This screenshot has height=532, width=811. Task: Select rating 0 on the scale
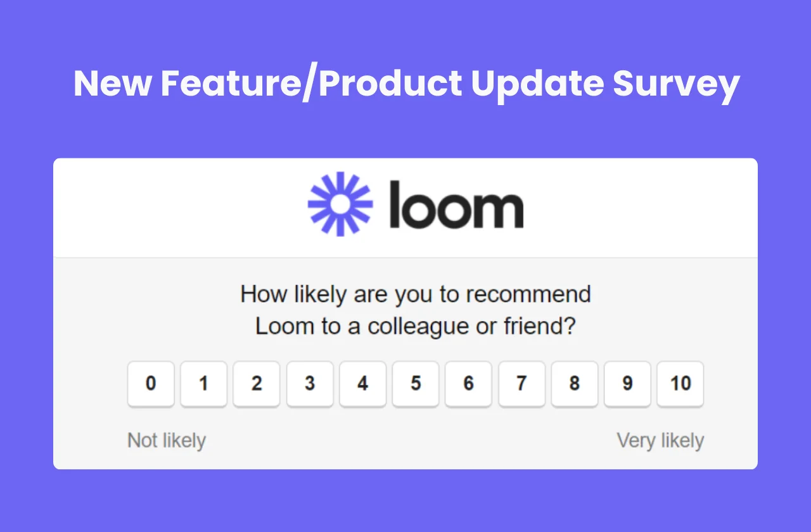coord(151,384)
